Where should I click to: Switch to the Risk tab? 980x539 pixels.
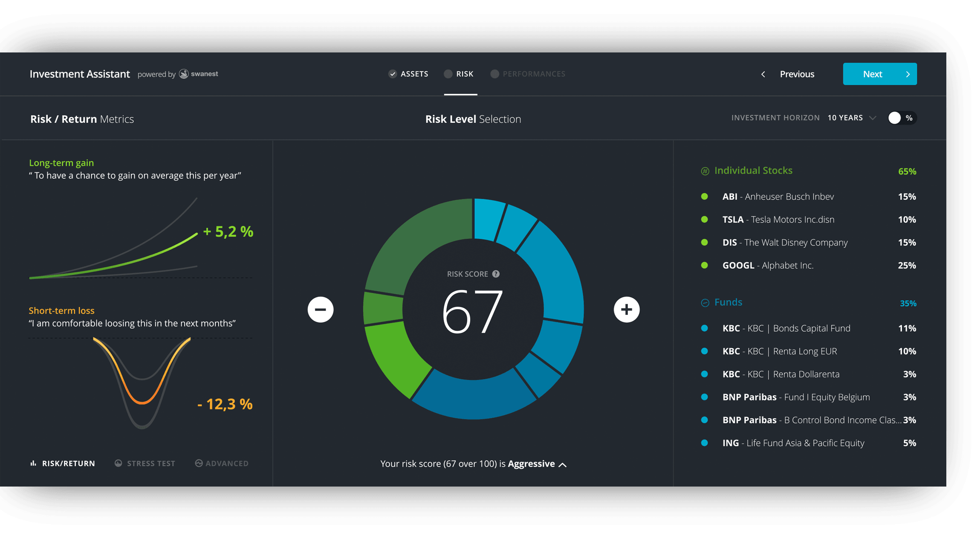[x=464, y=74]
